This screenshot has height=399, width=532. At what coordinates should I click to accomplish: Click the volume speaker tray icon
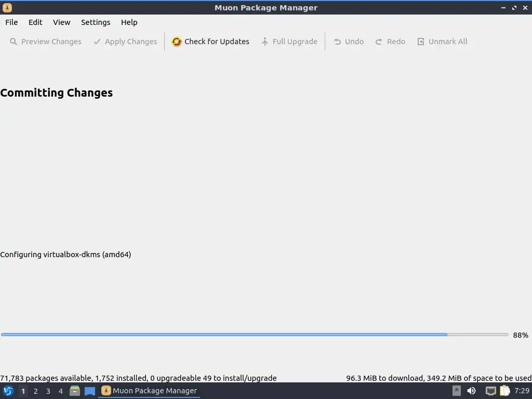(x=472, y=391)
